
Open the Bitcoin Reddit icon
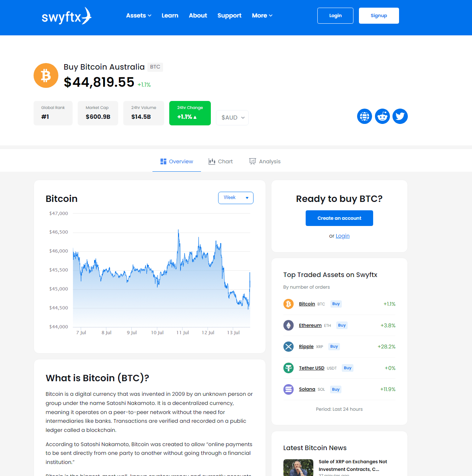point(382,116)
